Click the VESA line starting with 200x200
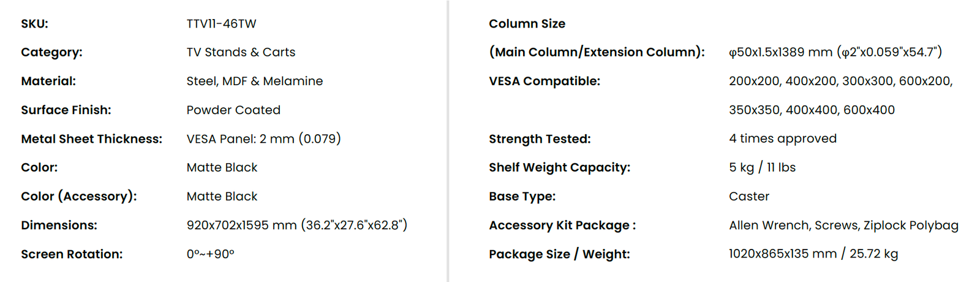The height and width of the screenshot is (282, 980). point(840,81)
